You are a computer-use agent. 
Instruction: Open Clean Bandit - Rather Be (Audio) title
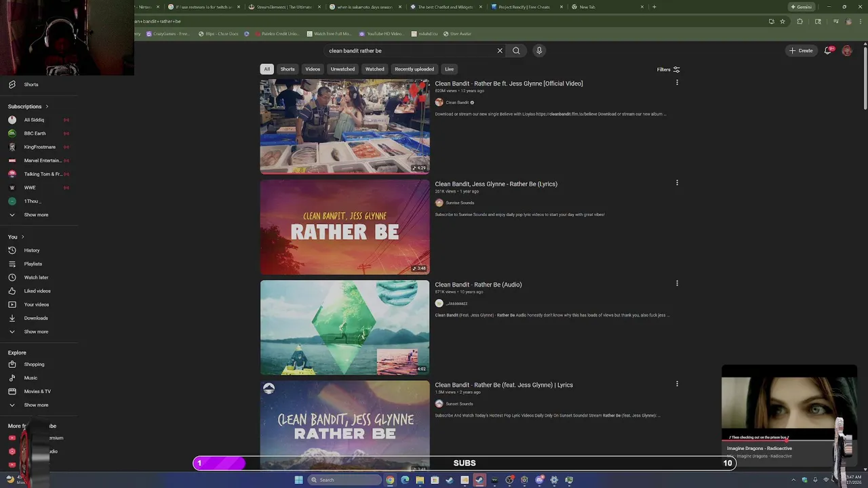click(x=478, y=285)
